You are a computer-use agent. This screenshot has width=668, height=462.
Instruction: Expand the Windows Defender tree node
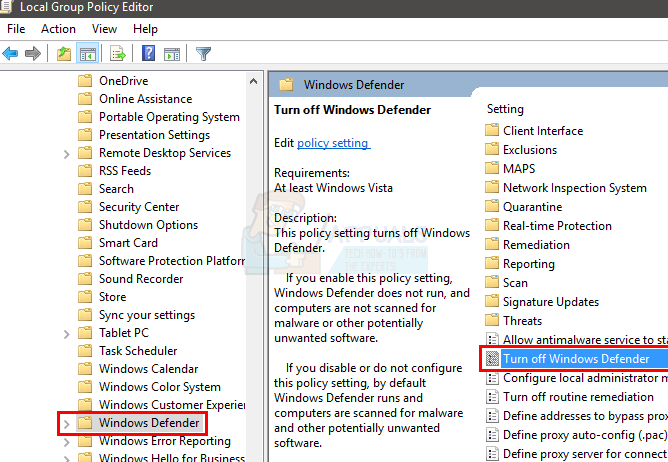coord(67,423)
